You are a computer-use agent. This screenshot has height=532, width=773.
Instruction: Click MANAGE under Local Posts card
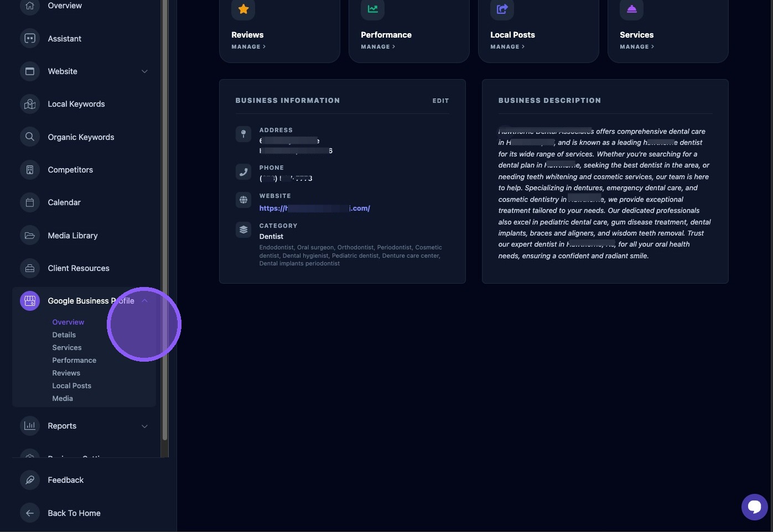tap(507, 47)
